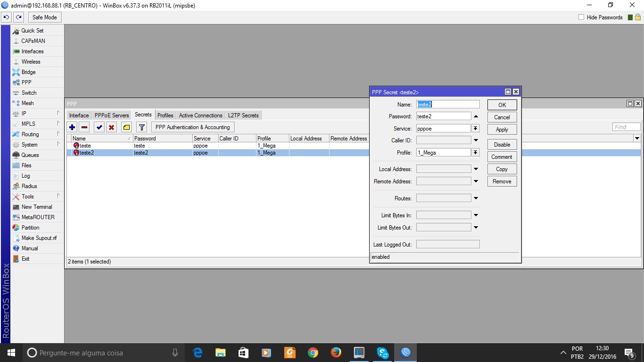Open MetaROUTER in the sidebar
This screenshot has width=644, height=362.
[x=37, y=217]
